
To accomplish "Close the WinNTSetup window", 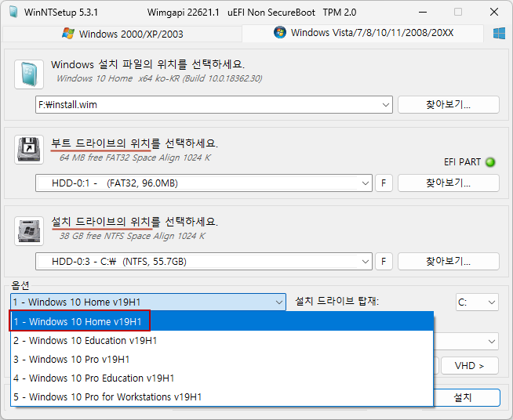I will pos(494,12).
